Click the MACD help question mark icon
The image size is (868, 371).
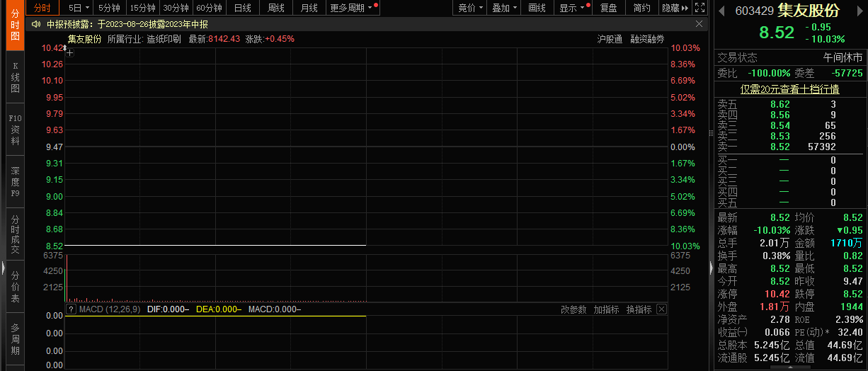[71, 309]
